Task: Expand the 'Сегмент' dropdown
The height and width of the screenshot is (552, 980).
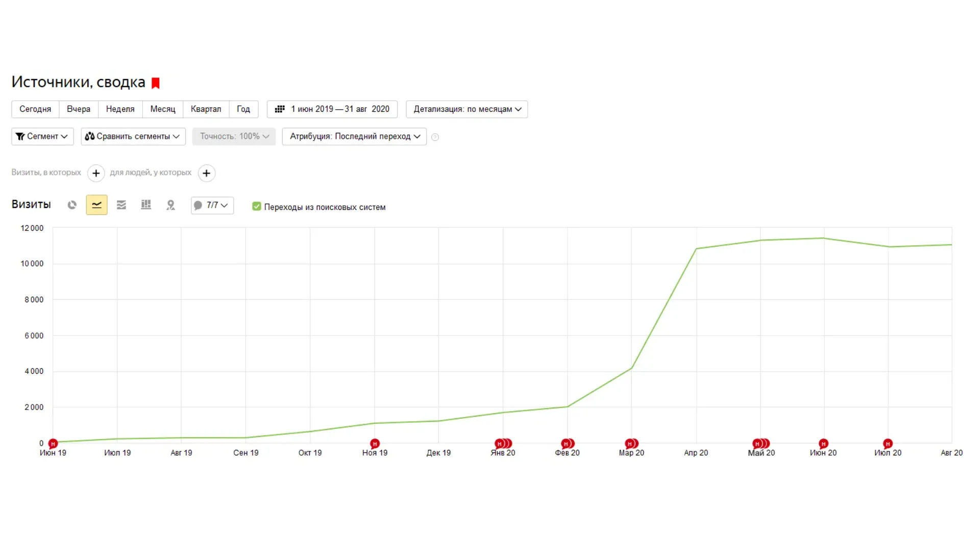Action: [x=42, y=136]
